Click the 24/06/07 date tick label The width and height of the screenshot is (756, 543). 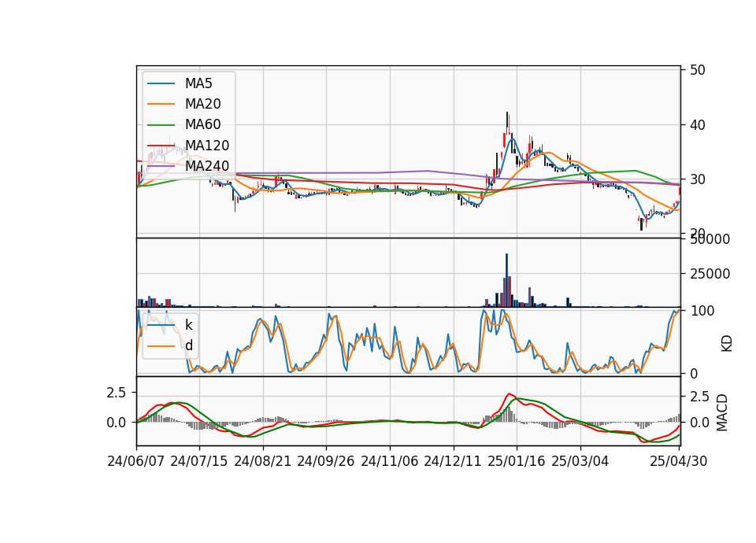click(136, 462)
